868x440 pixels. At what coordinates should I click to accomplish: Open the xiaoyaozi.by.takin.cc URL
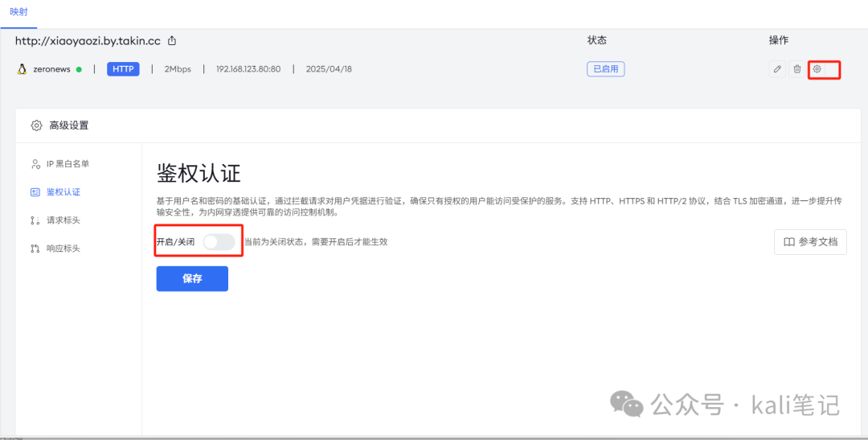[x=88, y=41]
